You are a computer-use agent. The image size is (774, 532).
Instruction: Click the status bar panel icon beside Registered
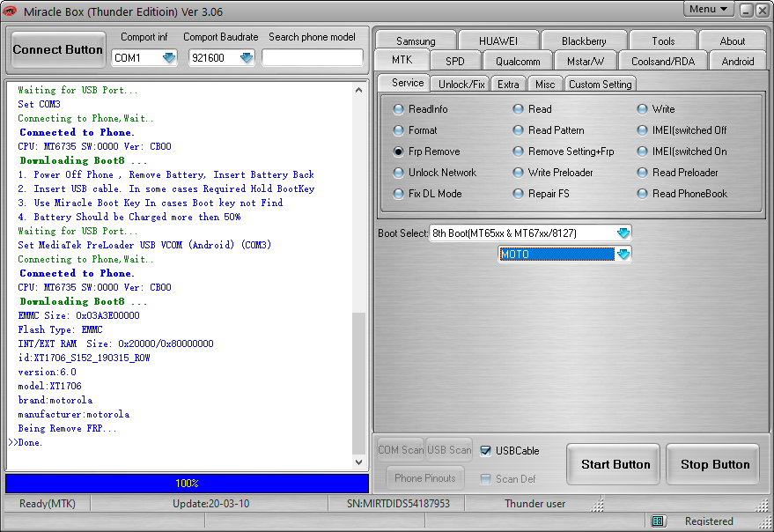click(x=658, y=521)
